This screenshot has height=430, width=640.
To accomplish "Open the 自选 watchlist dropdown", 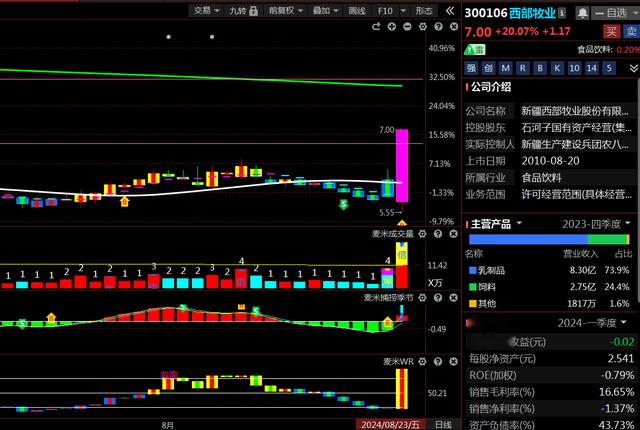I will tap(618, 13).
